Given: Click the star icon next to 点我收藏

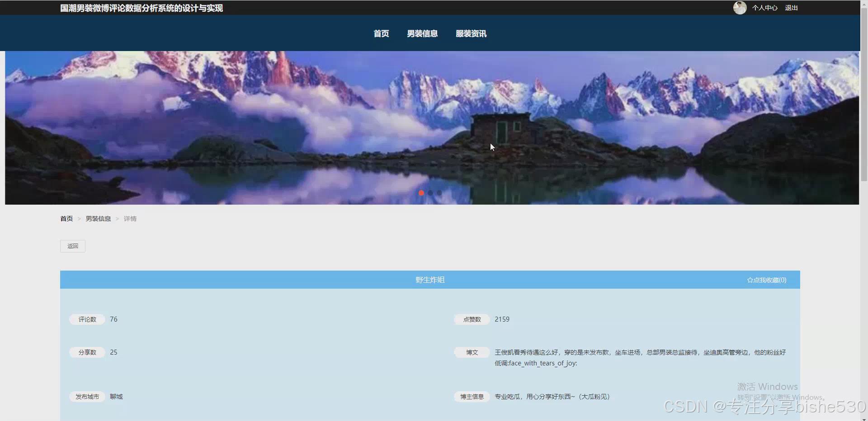Looking at the screenshot, I should 749,280.
